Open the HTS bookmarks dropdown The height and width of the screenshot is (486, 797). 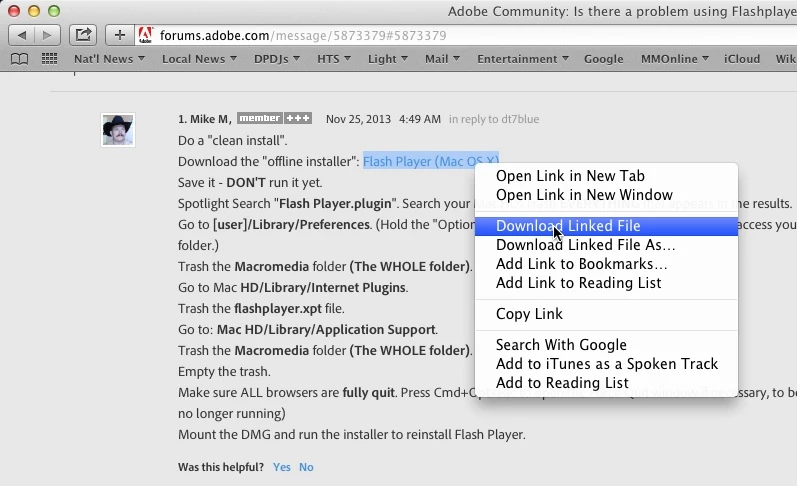coord(334,59)
